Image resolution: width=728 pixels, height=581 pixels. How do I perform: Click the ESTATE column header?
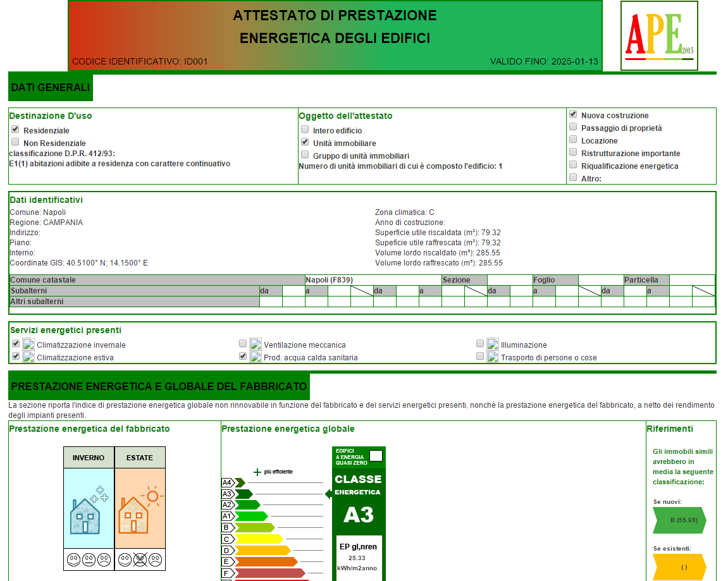[x=140, y=458]
